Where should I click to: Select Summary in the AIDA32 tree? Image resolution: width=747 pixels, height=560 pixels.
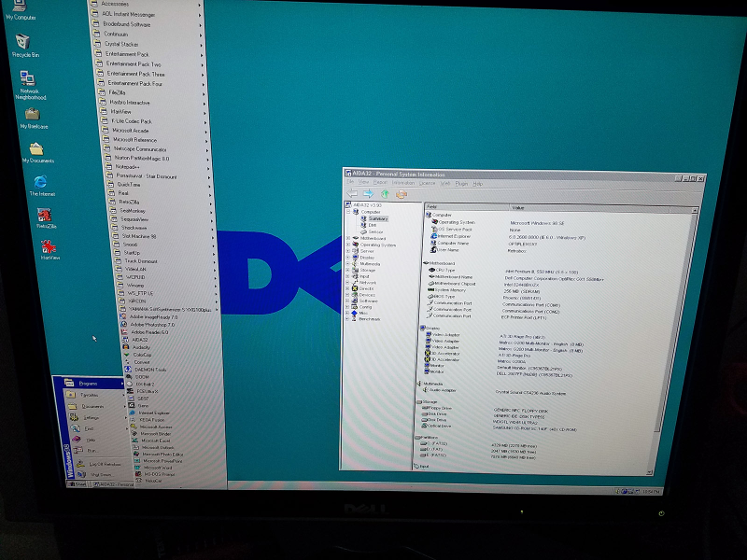point(378,218)
